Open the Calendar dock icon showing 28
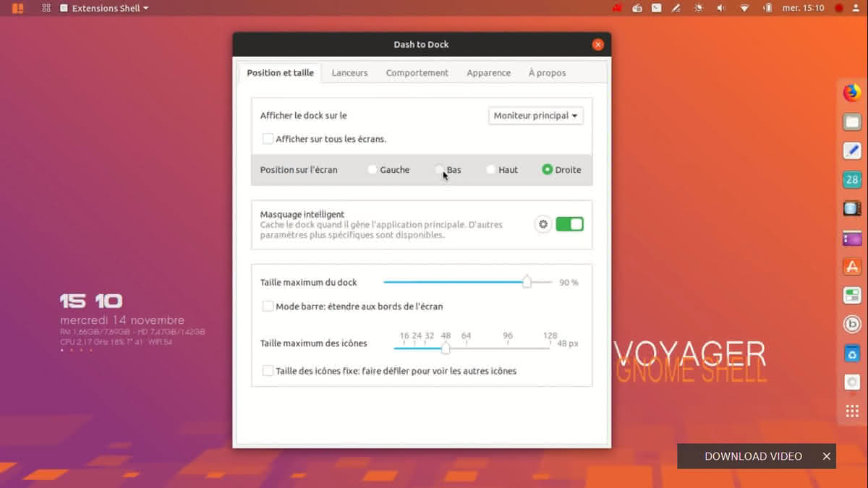 pyautogui.click(x=852, y=180)
